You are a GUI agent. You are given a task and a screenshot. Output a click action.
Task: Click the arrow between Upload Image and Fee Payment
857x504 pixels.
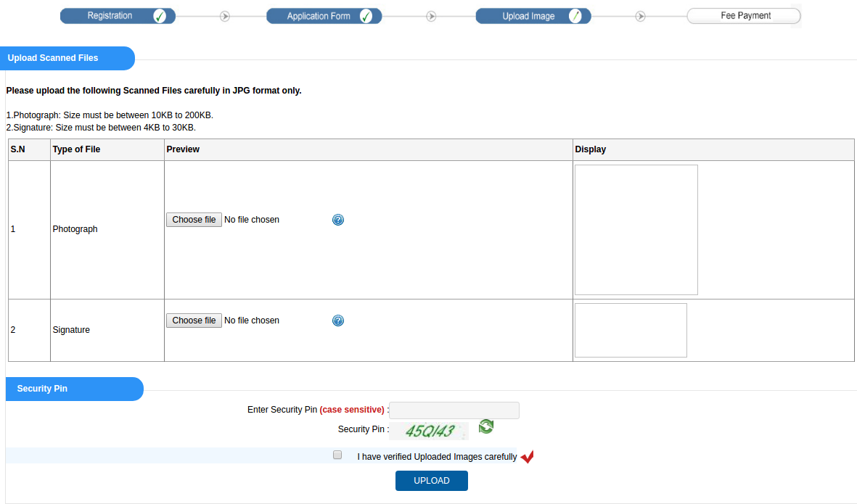(x=640, y=15)
